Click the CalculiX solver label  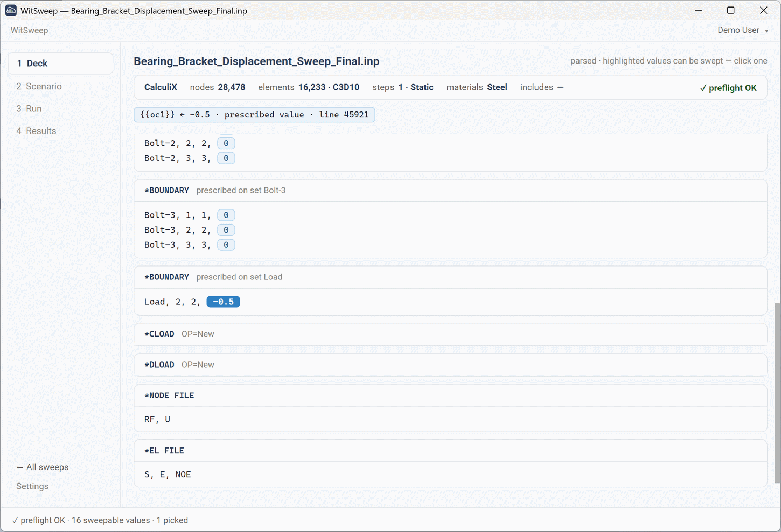(x=161, y=87)
